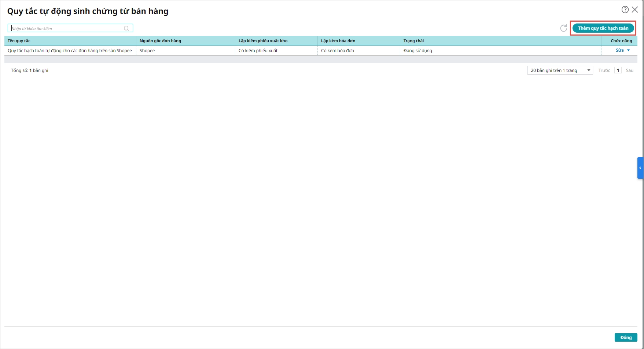Click the Shopee order source cell
This screenshot has height=349, width=644.
click(x=185, y=51)
